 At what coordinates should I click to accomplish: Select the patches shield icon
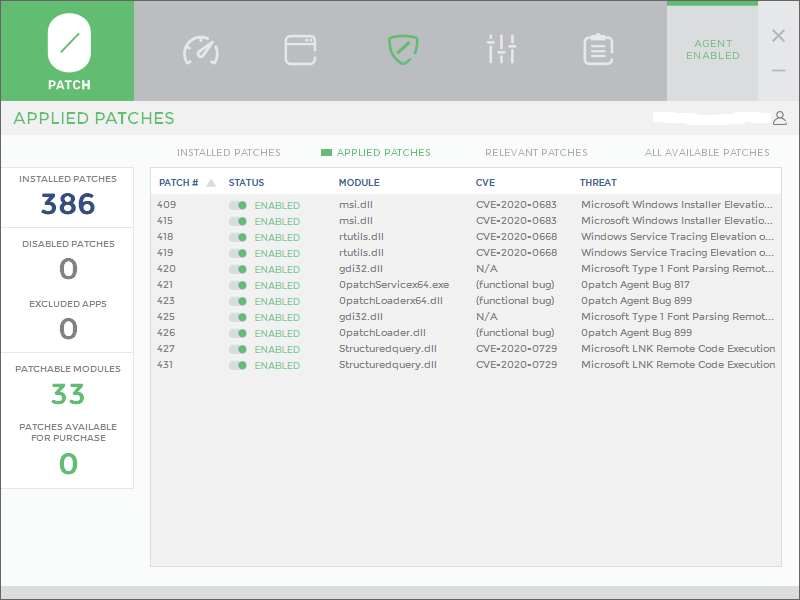click(402, 49)
